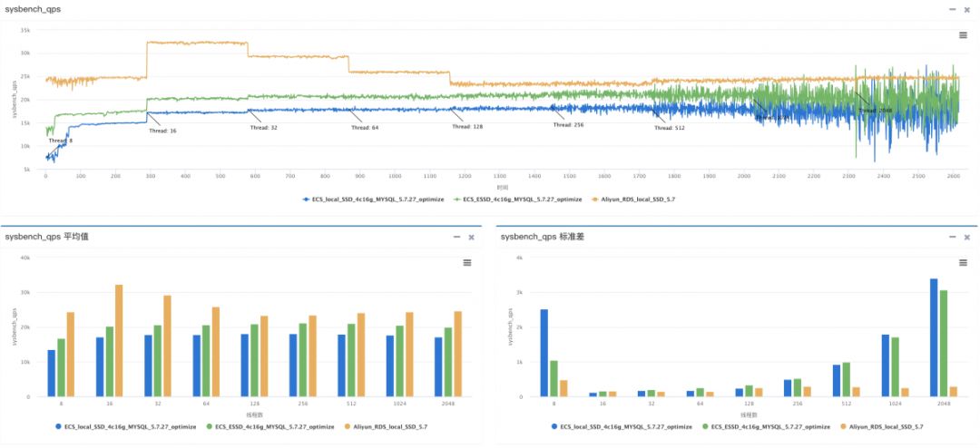Close the sysbench_qps 标准差 panel
The height and width of the screenshot is (448, 980).
click(x=966, y=237)
